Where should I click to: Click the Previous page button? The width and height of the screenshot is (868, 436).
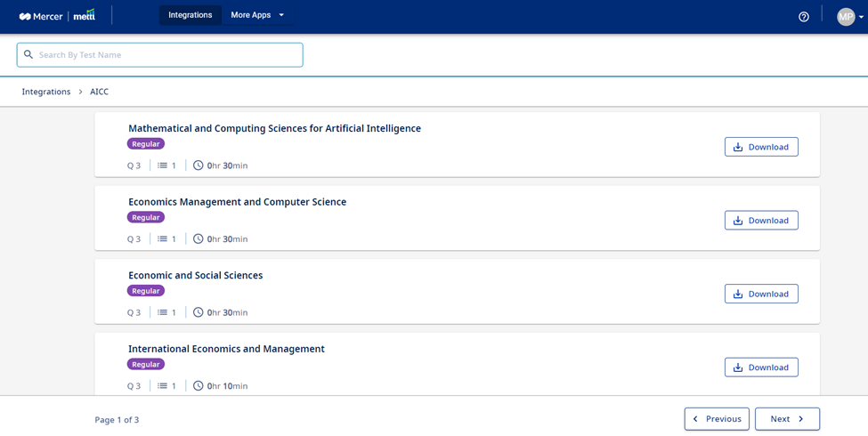717,419
